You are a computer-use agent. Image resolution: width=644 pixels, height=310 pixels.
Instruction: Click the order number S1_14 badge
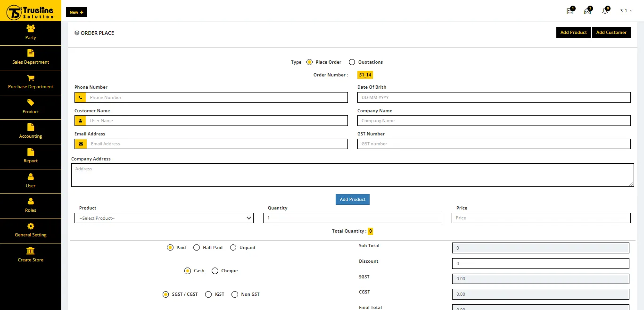365,75
